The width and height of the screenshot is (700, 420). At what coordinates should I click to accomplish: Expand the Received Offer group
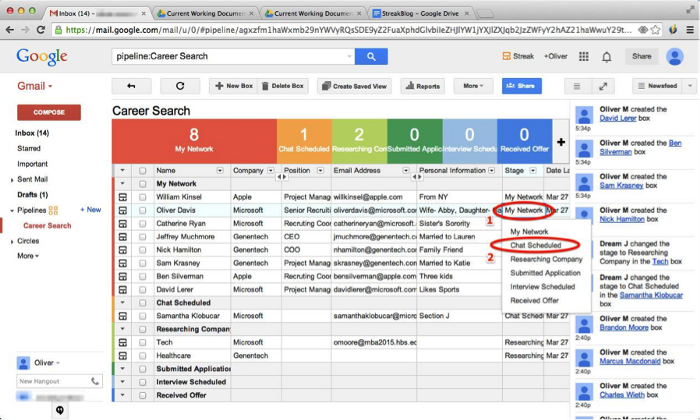pos(122,395)
